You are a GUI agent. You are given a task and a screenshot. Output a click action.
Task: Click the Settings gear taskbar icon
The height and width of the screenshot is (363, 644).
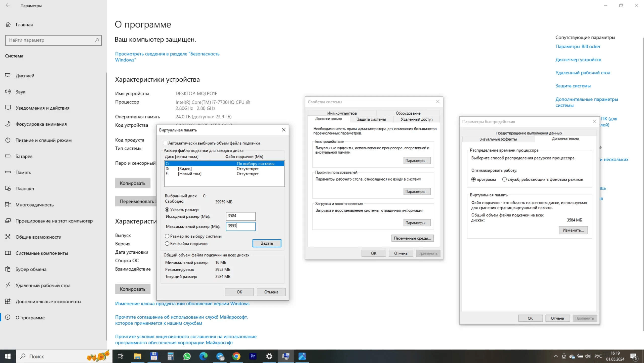[x=269, y=356]
